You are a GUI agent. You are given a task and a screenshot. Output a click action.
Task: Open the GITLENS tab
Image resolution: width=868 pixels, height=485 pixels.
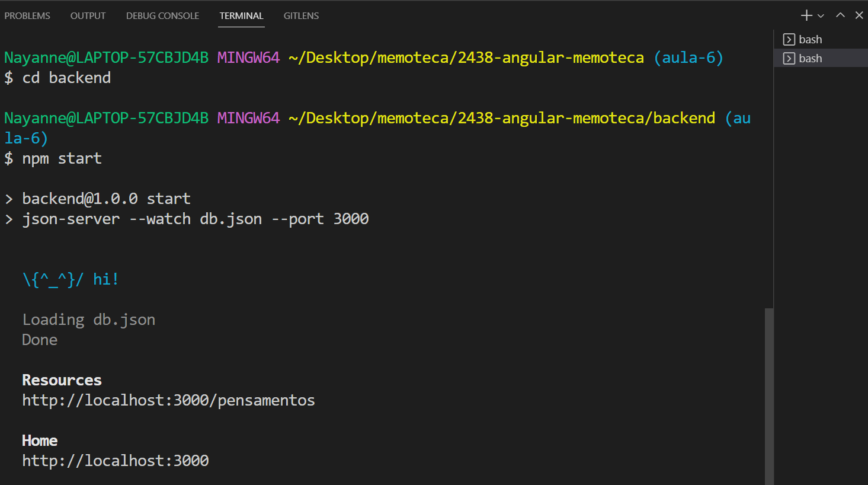pyautogui.click(x=301, y=16)
